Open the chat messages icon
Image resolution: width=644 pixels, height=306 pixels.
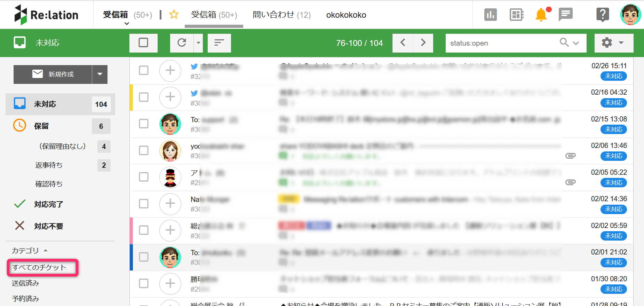(x=565, y=15)
